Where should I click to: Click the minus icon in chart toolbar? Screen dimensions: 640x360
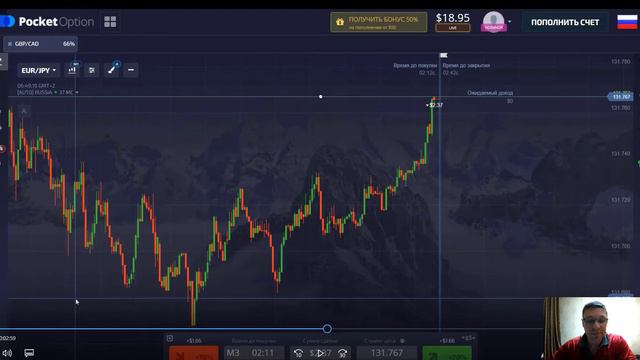tap(131, 70)
